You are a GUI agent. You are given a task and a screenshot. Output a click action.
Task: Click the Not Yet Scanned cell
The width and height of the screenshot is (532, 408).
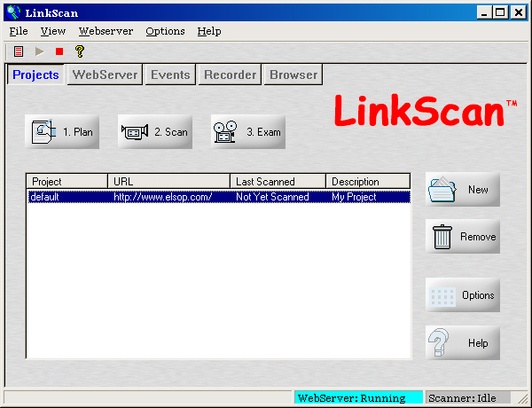(x=272, y=197)
